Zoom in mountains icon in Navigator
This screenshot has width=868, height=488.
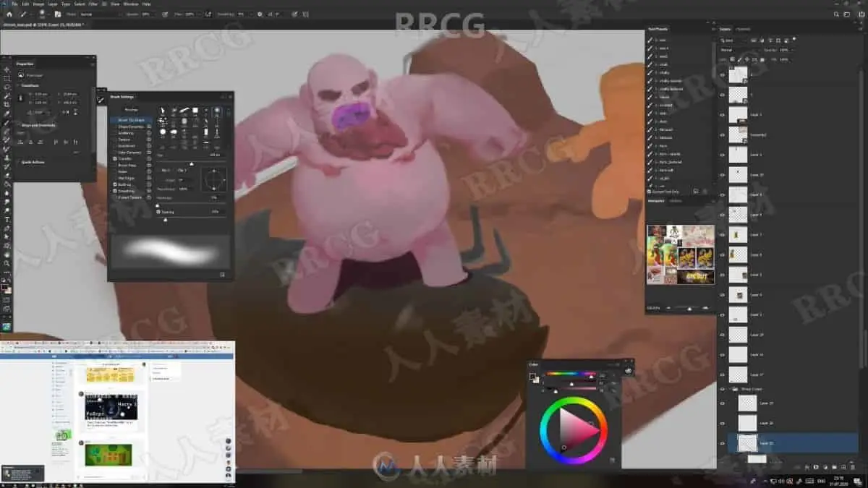[706, 308]
